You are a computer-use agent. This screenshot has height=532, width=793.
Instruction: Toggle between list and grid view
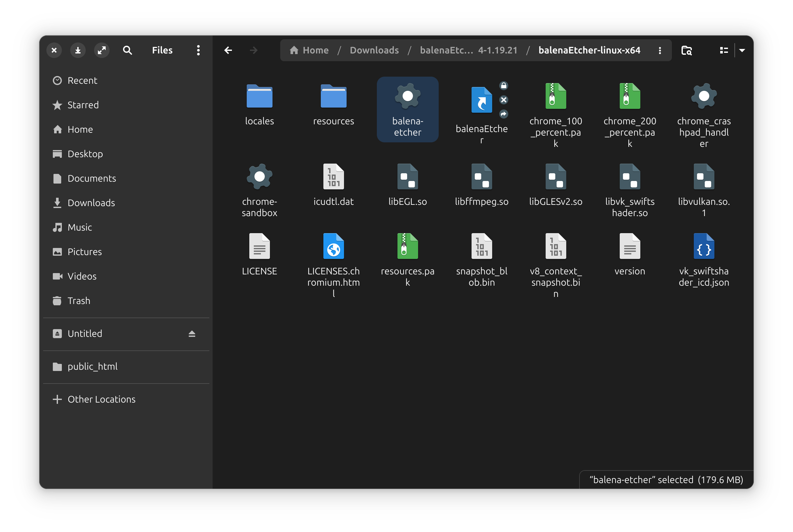(x=723, y=50)
